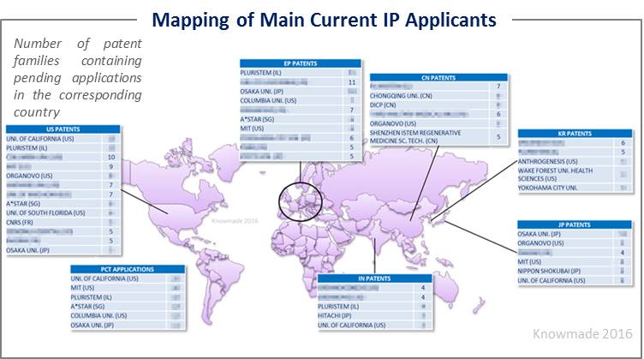
Task: Click "SHENZHEN ISTEM REGENERATIVE MEDICINE SC. TECH. (CN)"
Action: click(415, 137)
